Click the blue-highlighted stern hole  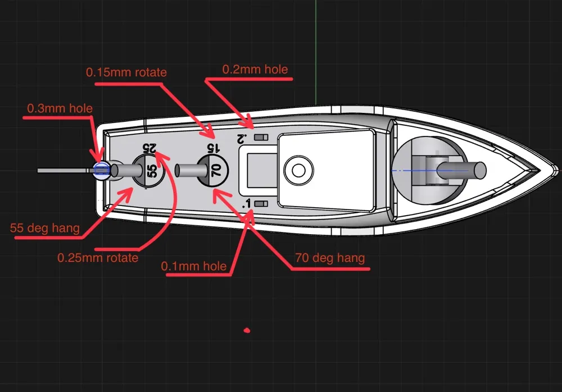coord(102,170)
